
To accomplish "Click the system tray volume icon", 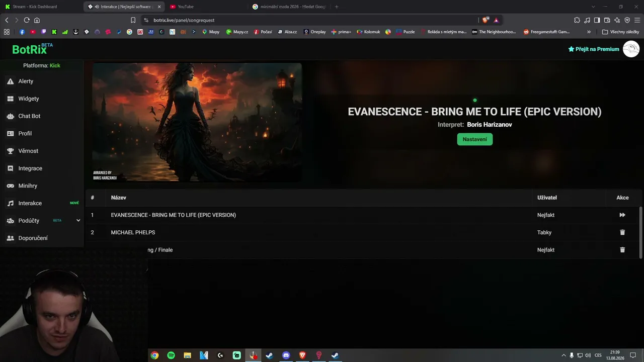I will pos(588,355).
